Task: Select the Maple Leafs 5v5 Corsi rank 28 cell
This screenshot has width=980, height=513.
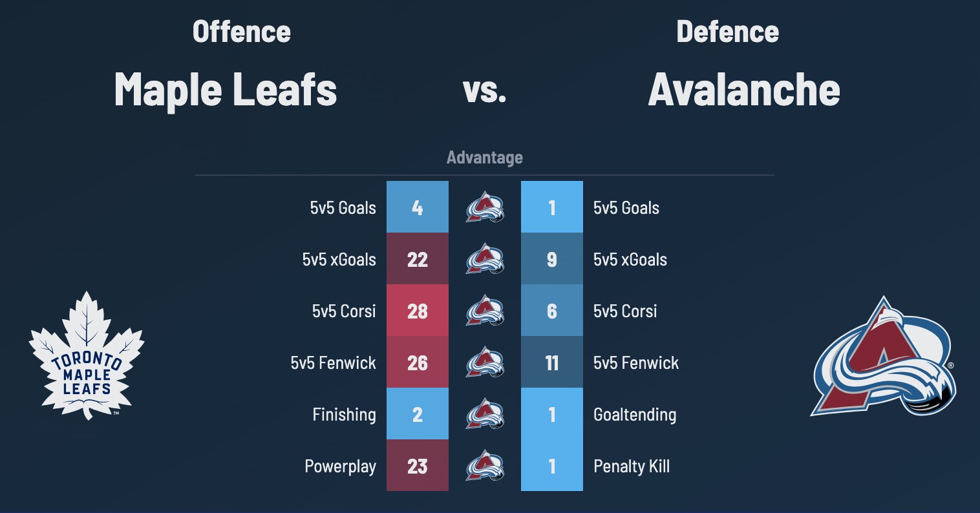Action: (x=418, y=311)
